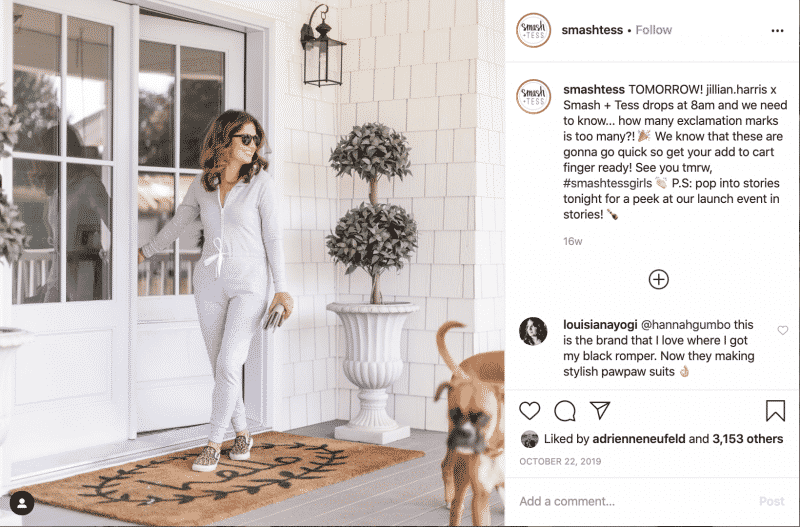Like louisianayogi's comment with small heart
The height and width of the screenshot is (527, 800).
point(783,331)
